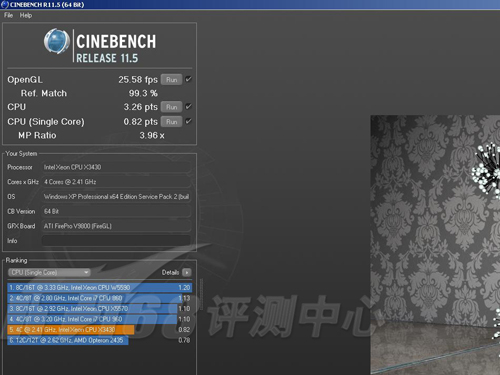
Task: Click the Details label in Ranking
Action: tap(170, 272)
